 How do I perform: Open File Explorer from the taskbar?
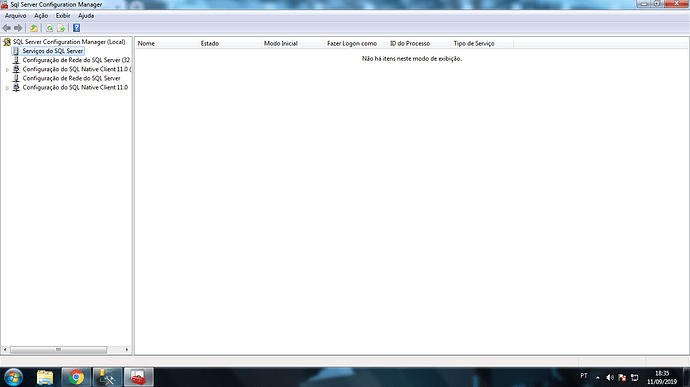(45, 377)
